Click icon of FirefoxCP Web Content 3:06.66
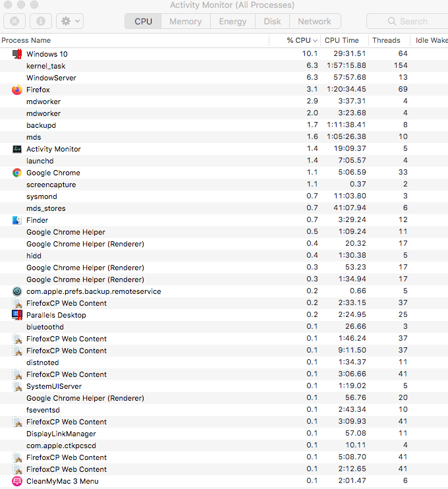Screen dimensions: 448x489 (17, 374)
